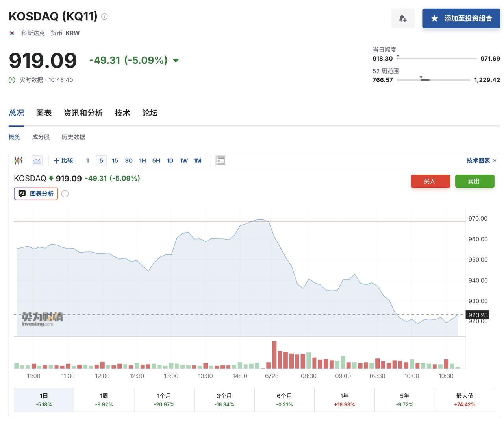Select the 1W chart interval
Screen dimensions: 504x424
click(184, 160)
